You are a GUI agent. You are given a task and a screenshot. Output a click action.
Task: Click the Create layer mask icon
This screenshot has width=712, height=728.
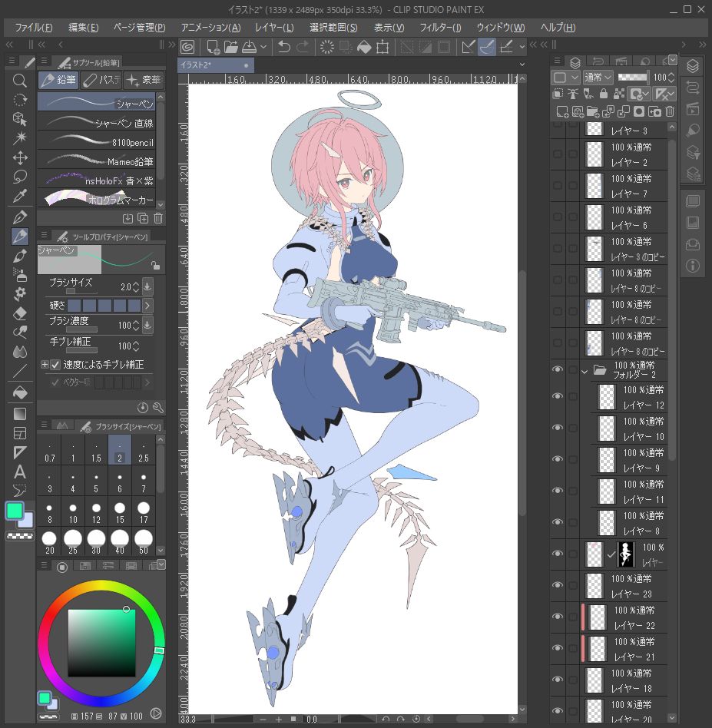click(x=639, y=111)
